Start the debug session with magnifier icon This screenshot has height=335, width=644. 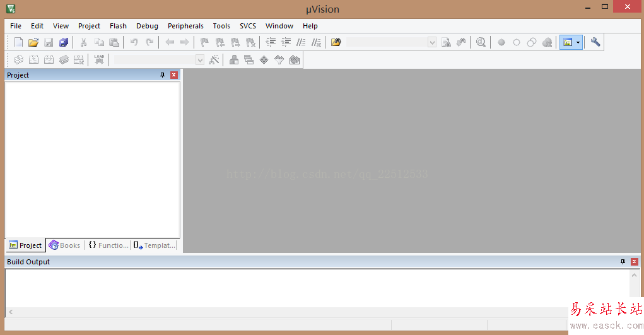tap(481, 42)
